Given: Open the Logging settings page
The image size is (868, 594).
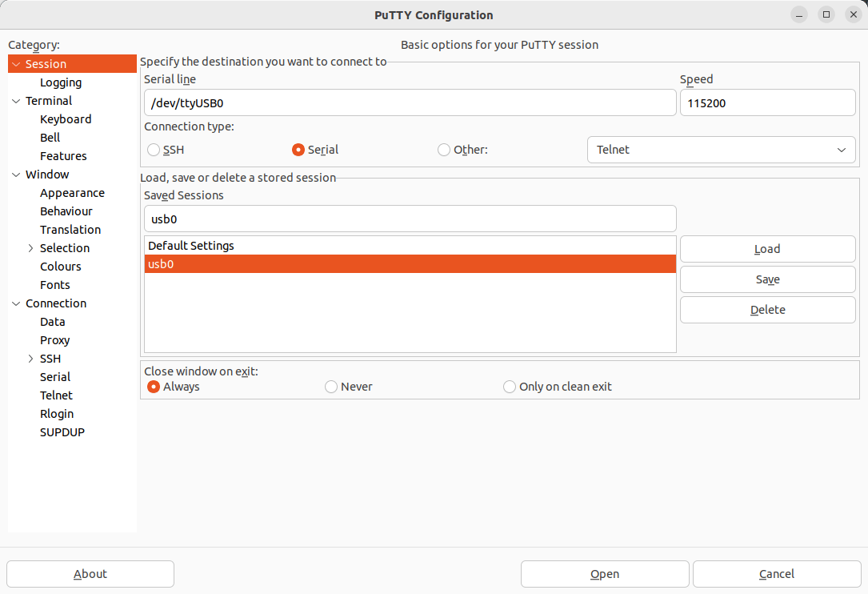Looking at the screenshot, I should coord(60,82).
